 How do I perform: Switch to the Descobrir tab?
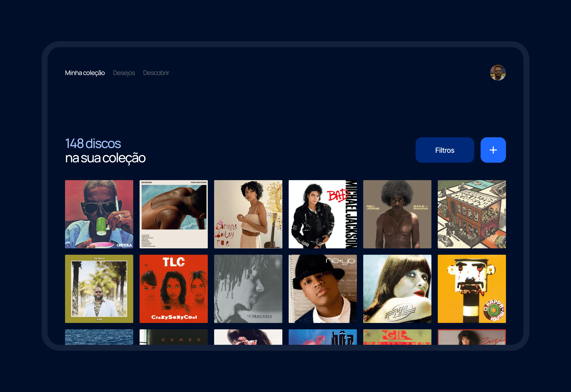[x=156, y=73]
